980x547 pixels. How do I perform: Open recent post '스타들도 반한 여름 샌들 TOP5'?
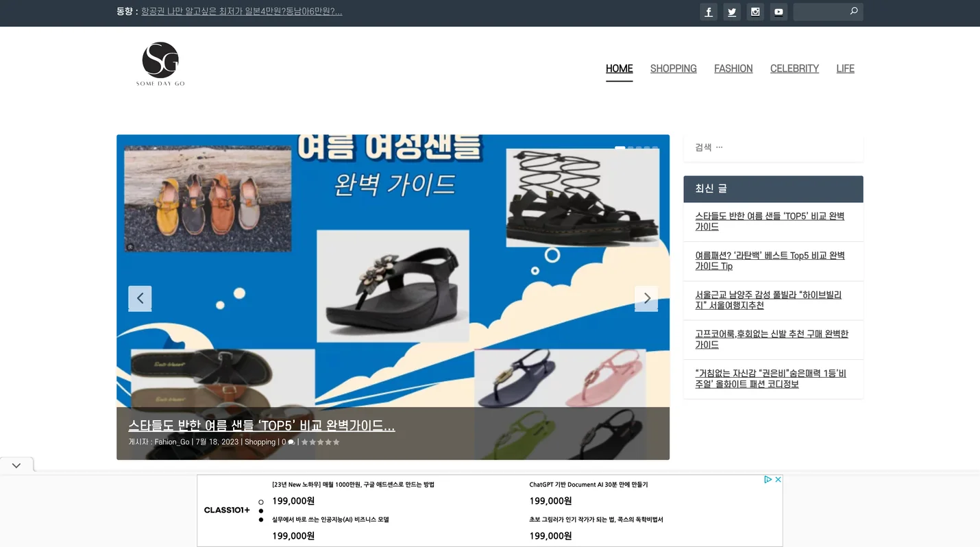770,221
